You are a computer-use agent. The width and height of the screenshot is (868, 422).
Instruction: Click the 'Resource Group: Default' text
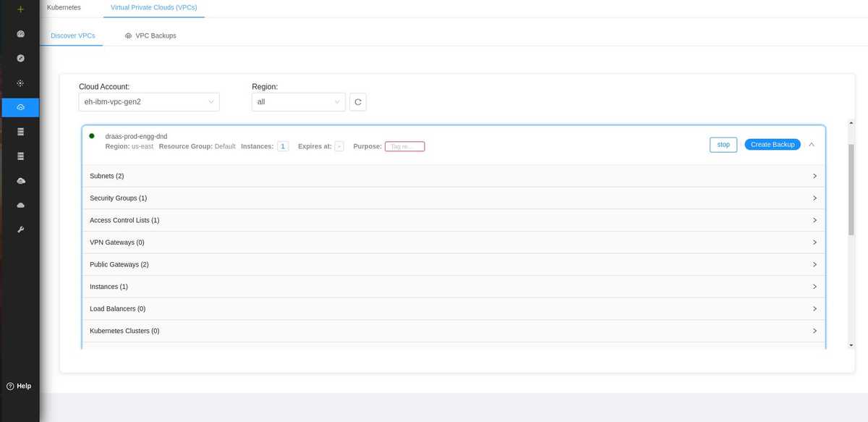coord(197,146)
